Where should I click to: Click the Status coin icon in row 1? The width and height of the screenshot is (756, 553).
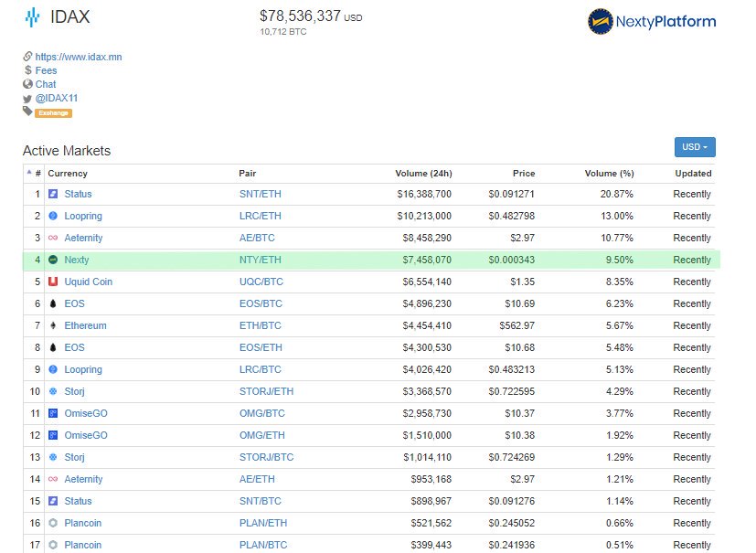click(x=53, y=194)
